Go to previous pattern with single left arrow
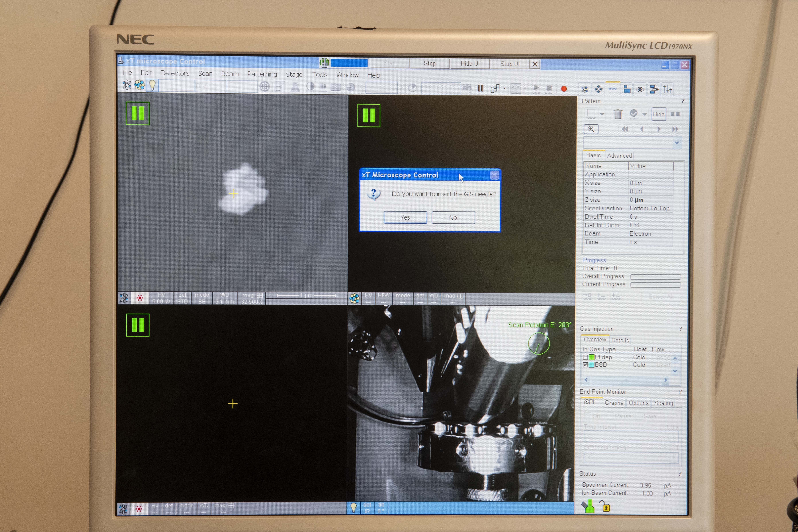The image size is (798, 532). pos(642,129)
